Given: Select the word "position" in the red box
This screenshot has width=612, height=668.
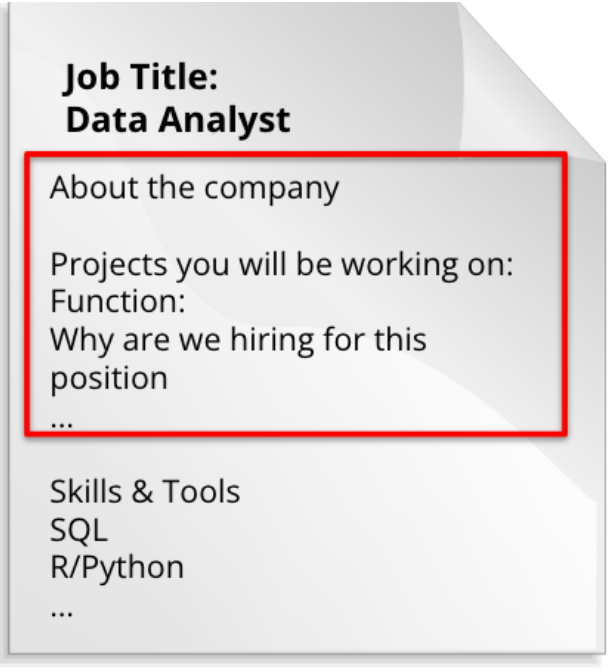Looking at the screenshot, I should tap(109, 379).
